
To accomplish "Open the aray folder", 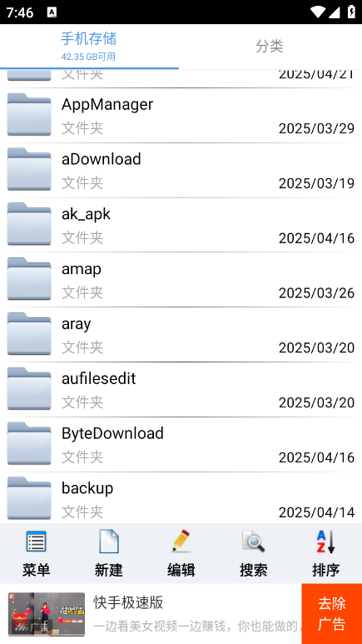I will point(181,334).
